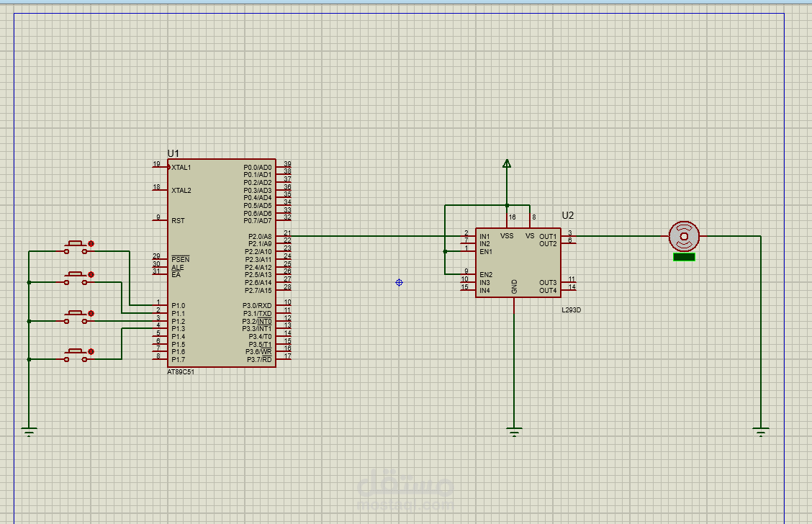Click the P2.0/A8 pin label
This screenshot has height=524, width=812.
click(260, 237)
